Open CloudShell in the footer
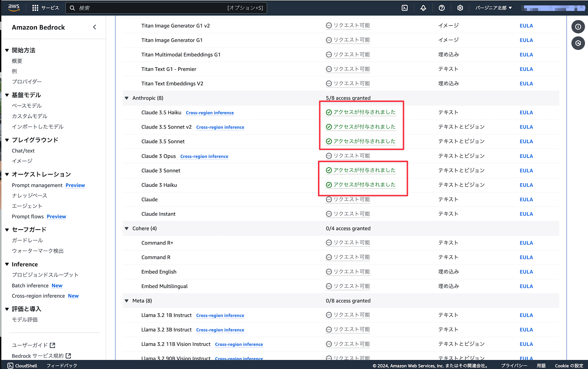Viewport: 588px width, 369px height. click(x=22, y=365)
